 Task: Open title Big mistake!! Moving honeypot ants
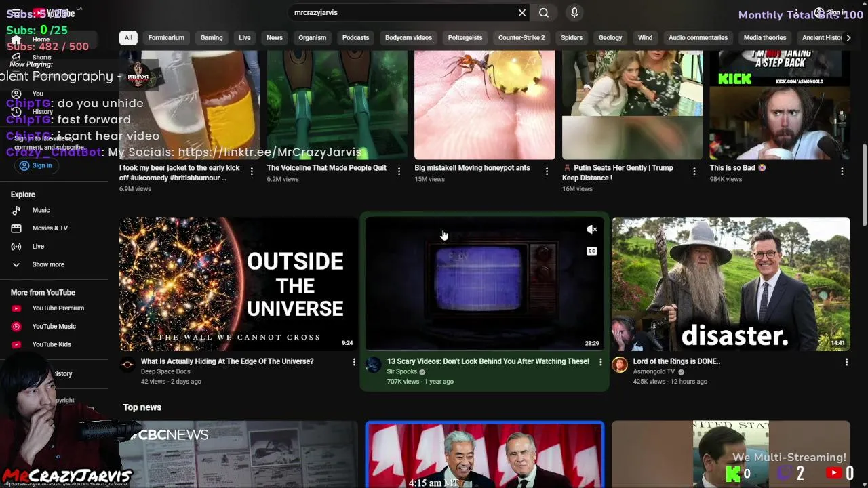472,168
